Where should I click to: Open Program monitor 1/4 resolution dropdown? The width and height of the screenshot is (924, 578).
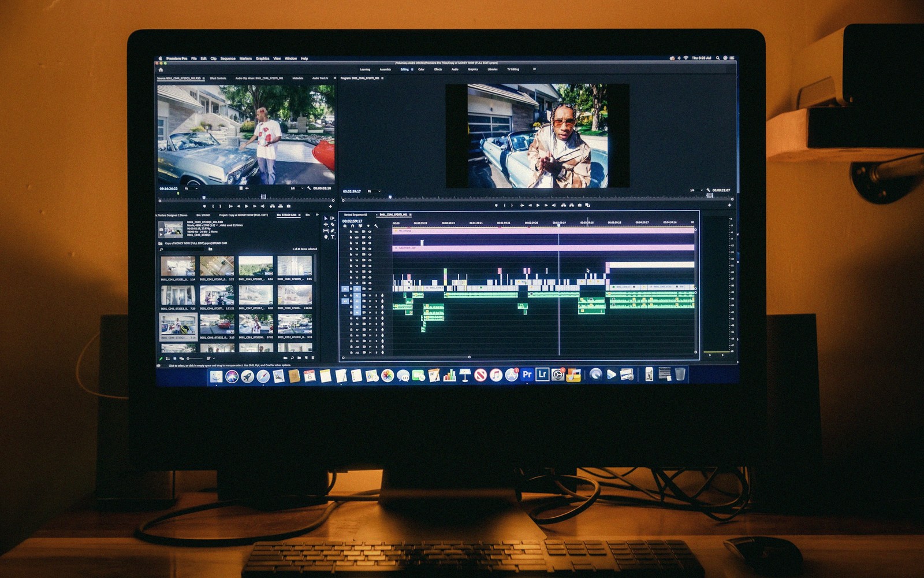tap(695, 190)
